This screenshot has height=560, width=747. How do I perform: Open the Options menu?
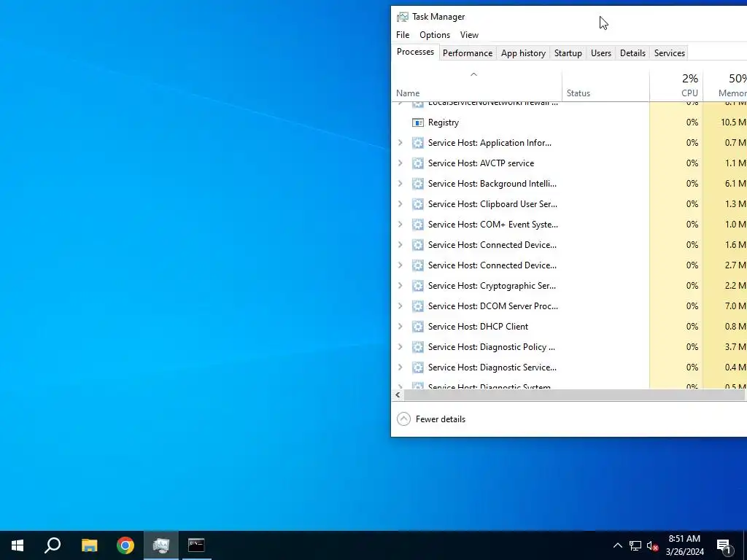[x=435, y=35]
